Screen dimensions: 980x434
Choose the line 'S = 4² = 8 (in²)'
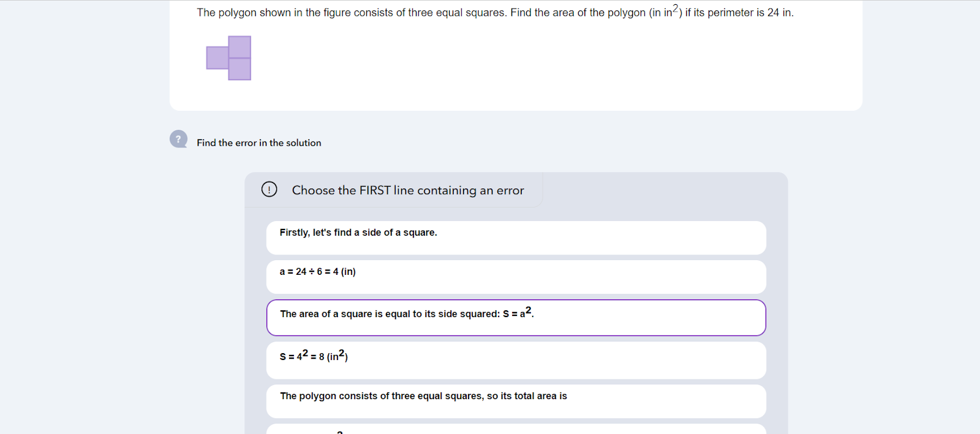[516, 360]
